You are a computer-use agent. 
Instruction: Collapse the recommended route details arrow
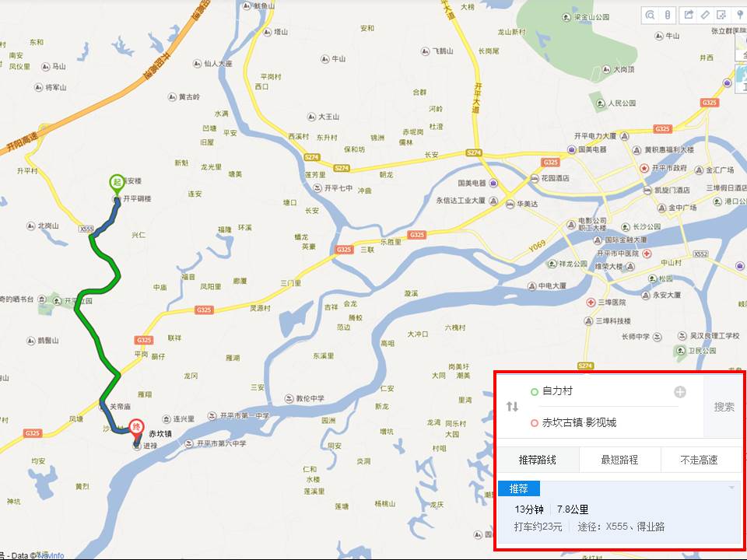point(731,488)
